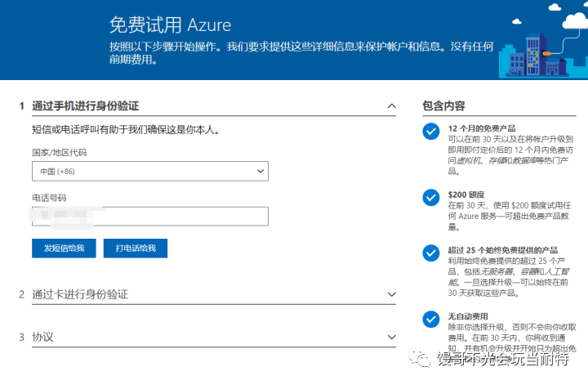The image size is (588, 385).
Task: Click the 包含内容 sidebar heading
Action: tap(443, 106)
